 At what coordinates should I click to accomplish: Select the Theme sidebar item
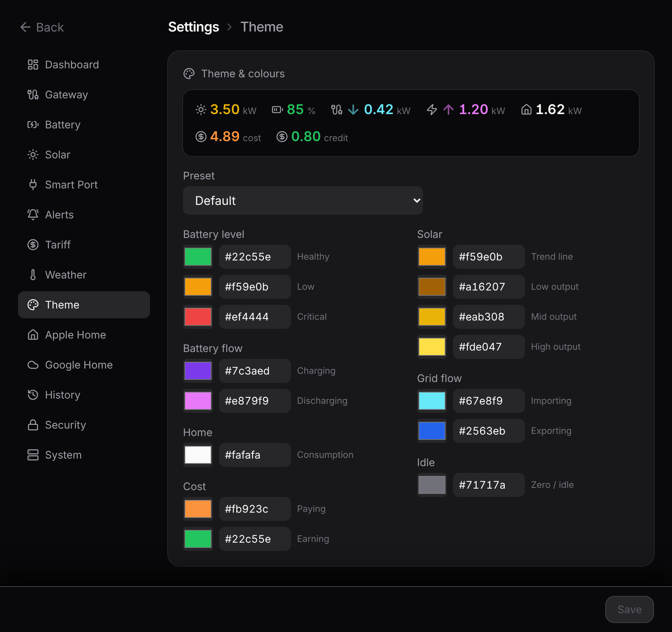pos(84,305)
